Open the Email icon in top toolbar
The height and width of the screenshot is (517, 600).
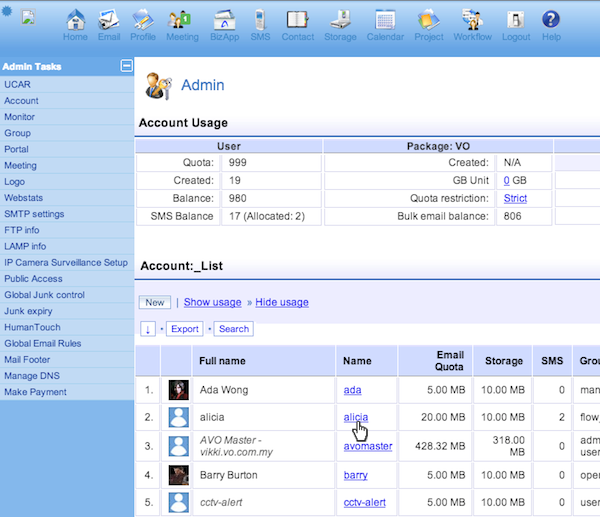[x=109, y=20]
